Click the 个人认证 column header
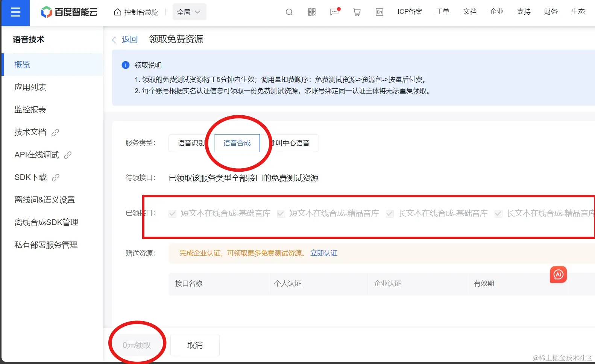The image size is (595, 364). (x=288, y=284)
